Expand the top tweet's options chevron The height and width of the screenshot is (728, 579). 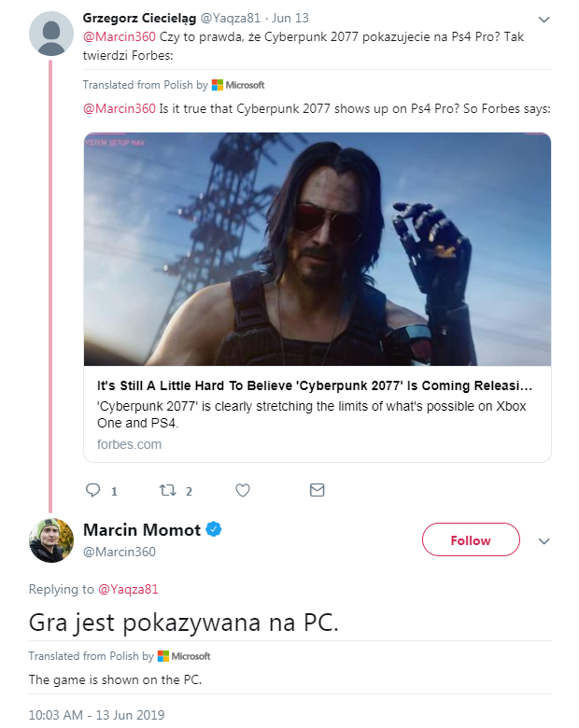(544, 20)
